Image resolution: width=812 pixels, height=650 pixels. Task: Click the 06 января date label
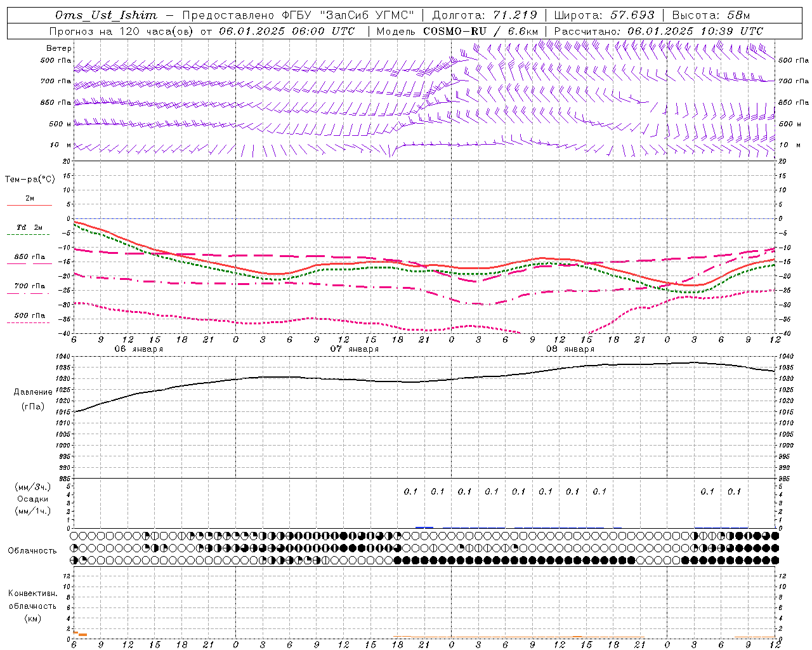point(138,349)
